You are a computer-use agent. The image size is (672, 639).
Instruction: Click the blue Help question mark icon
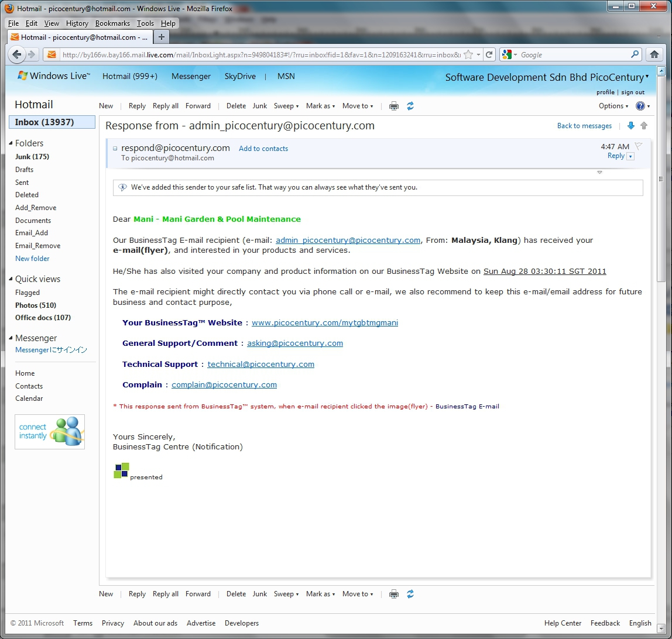[x=640, y=106]
